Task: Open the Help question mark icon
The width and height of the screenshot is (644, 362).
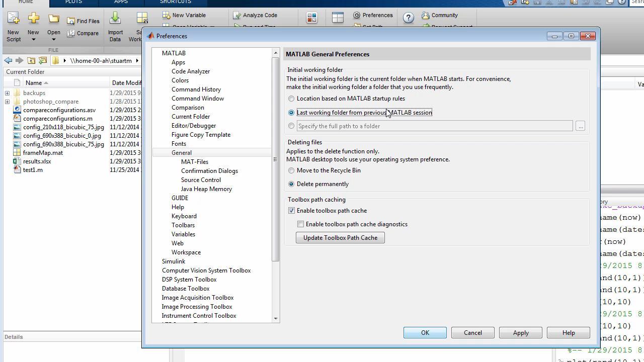Action: tap(409, 18)
